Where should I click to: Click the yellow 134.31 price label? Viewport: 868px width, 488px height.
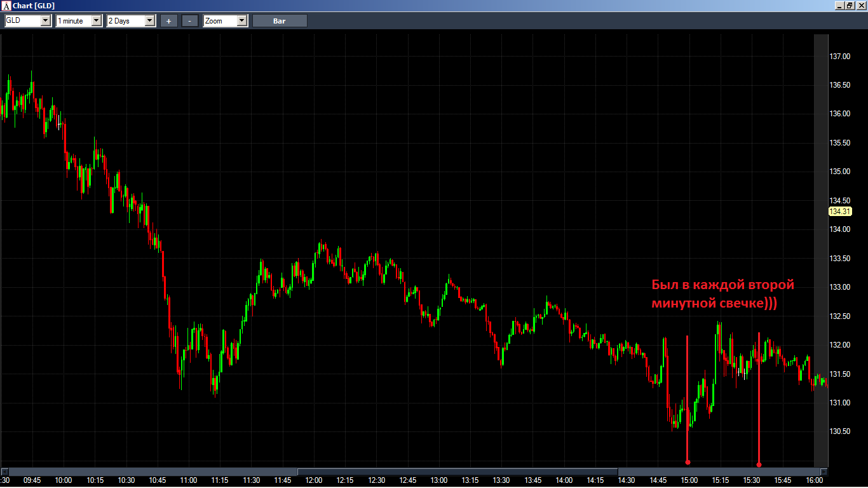pos(839,212)
